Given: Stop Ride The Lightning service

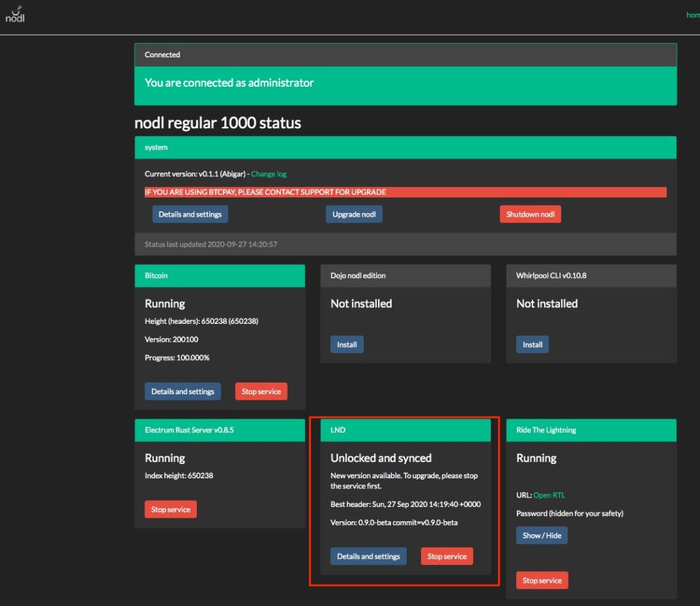Looking at the screenshot, I should (542, 581).
